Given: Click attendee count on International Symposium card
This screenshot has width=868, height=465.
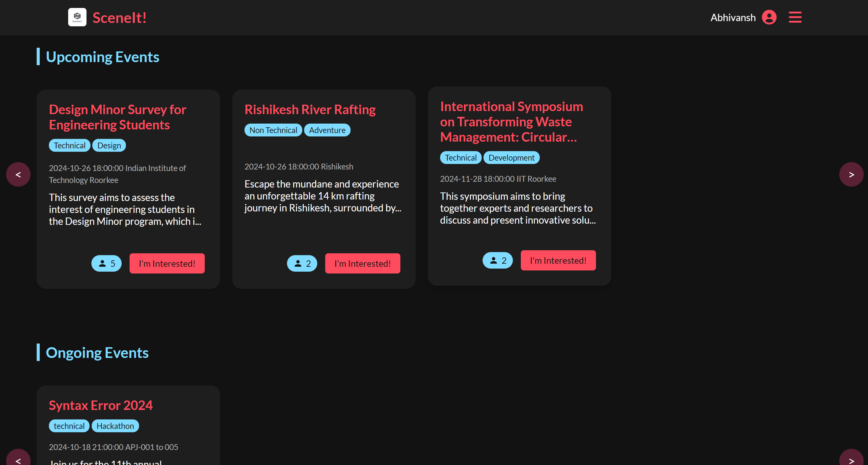Looking at the screenshot, I should tap(497, 260).
